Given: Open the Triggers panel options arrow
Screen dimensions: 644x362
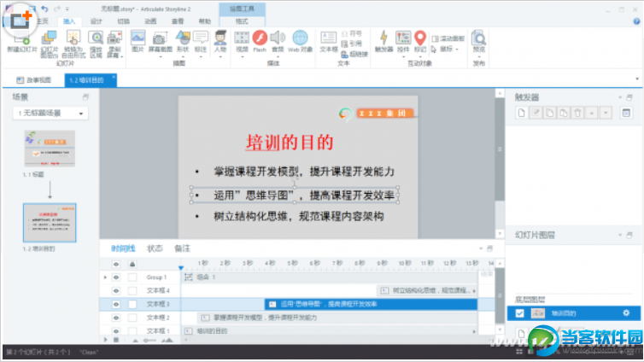Looking at the screenshot, I should coord(620,97).
